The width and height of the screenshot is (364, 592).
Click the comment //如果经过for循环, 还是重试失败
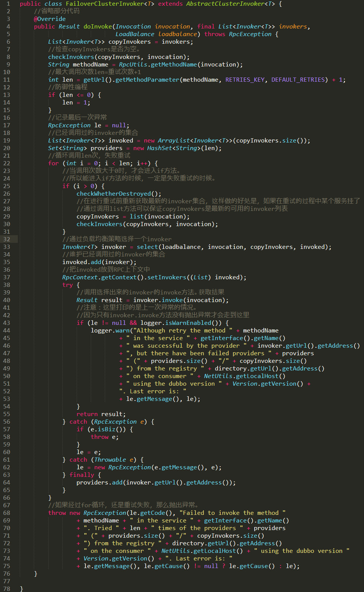point(123,505)
